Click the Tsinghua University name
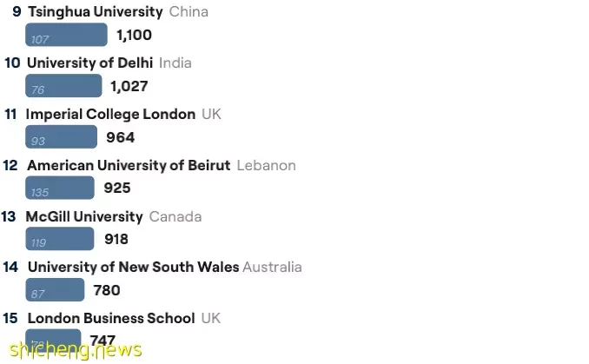The image size is (589, 364). pos(96,12)
